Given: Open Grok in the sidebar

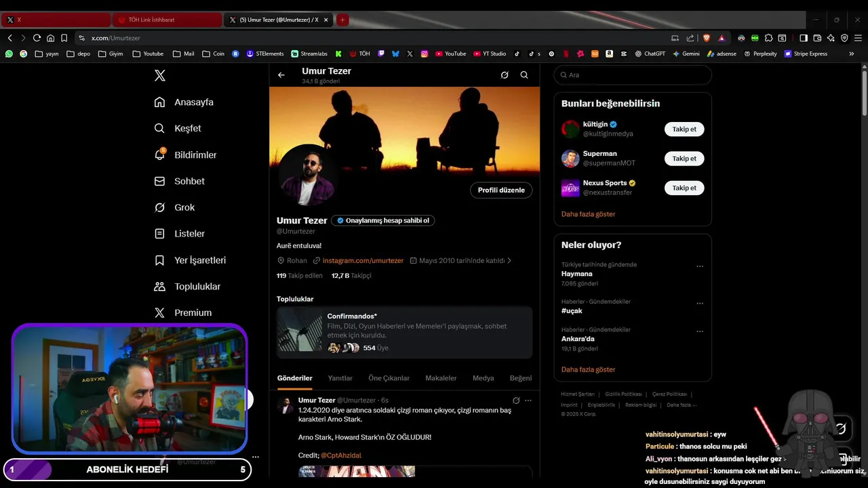Looking at the screenshot, I should pyautogui.click(x=174, y=207).
